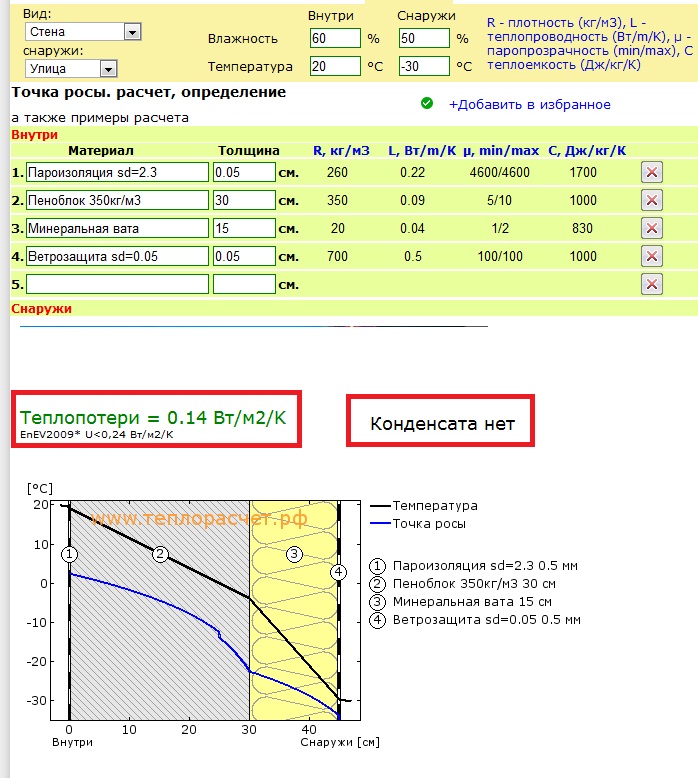This screenshot has width=698, height=778.
Task: Click thickness field with value 30
Action: click(244, 200)
